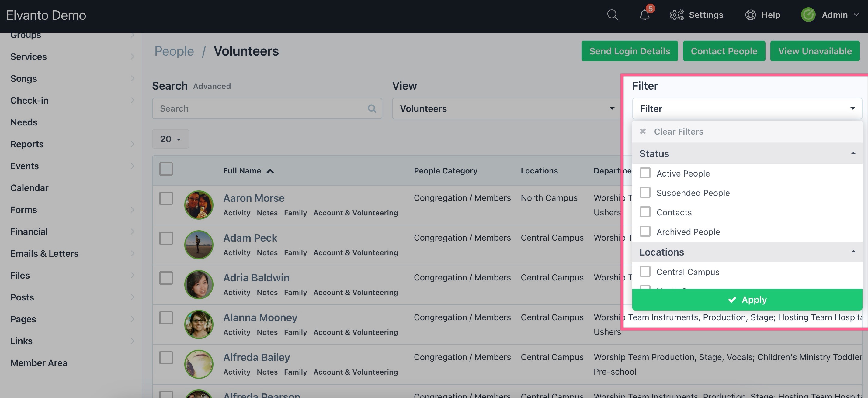Click the Send Login Details button
This screenshot has height=398, width=868.
[629, 51]
